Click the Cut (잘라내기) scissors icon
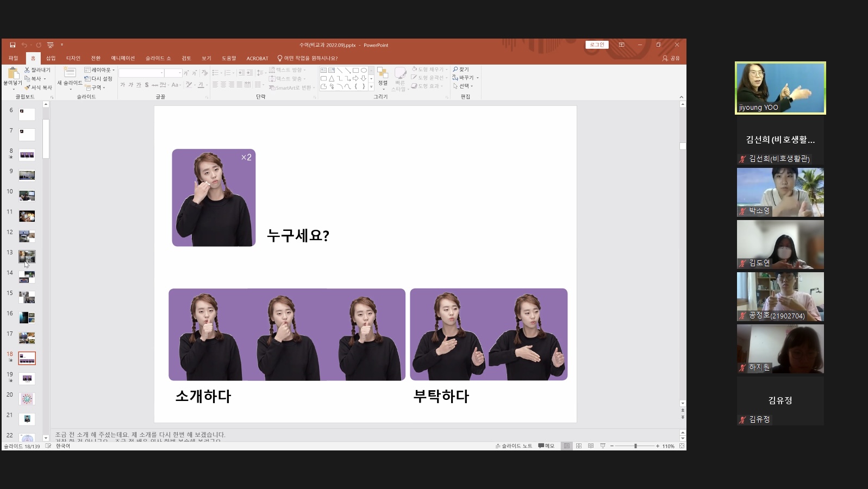The height and width of the screenshot is (489, 868). pos(27,70)
